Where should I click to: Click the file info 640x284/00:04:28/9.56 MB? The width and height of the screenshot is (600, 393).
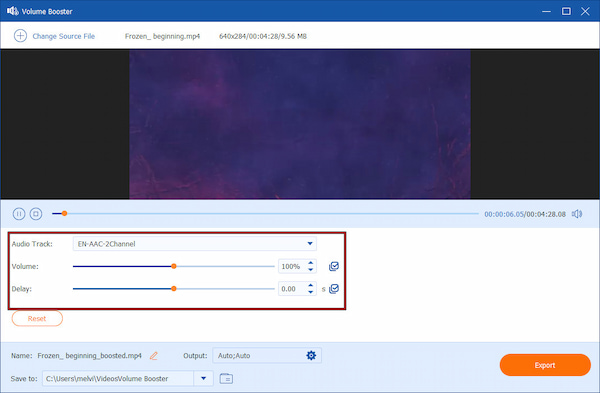tap(263, 36)
